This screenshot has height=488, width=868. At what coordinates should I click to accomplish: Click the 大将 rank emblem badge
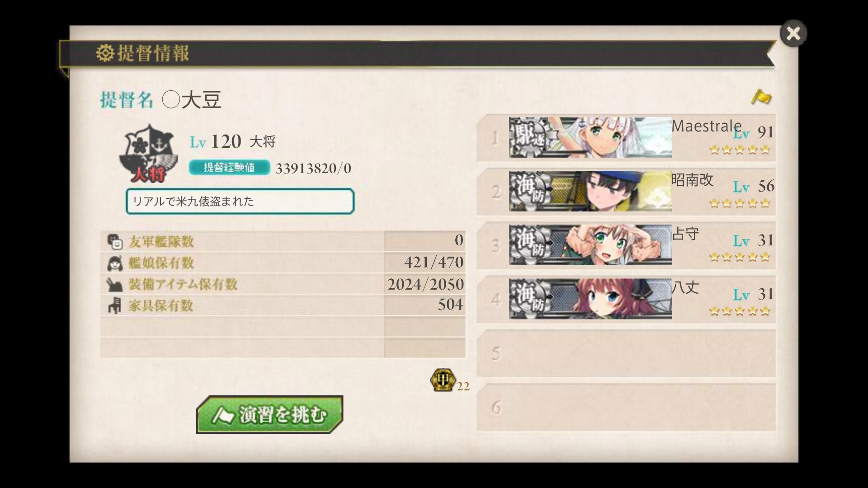pyautogui.click(x=148, y=154)
